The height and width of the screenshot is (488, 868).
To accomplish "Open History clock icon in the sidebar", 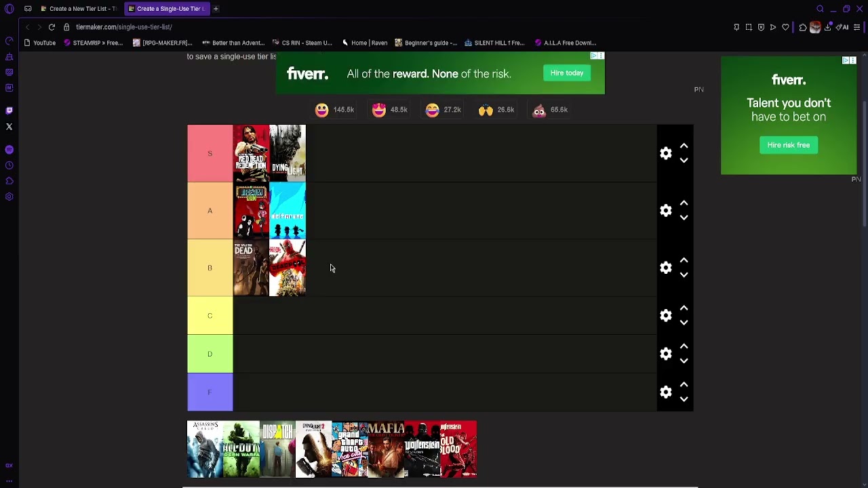I will point(9,165).
